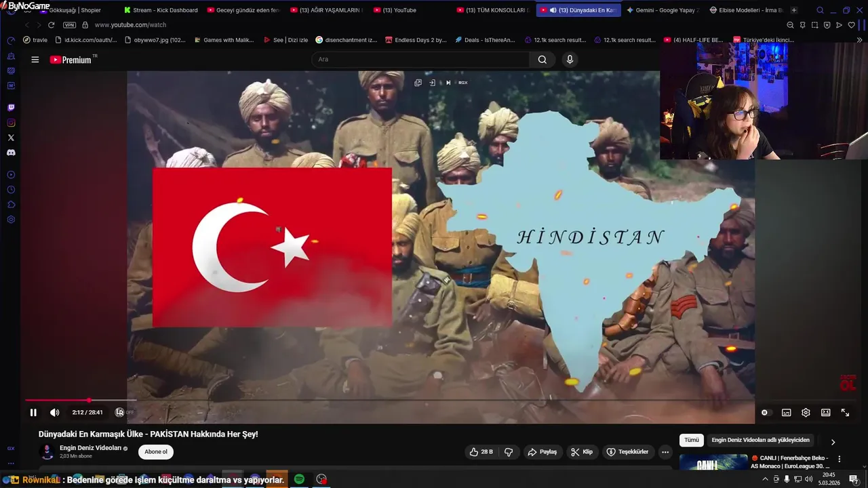
Task: Click the magnifier search button on YouTube
Action: tap(542, 60)
